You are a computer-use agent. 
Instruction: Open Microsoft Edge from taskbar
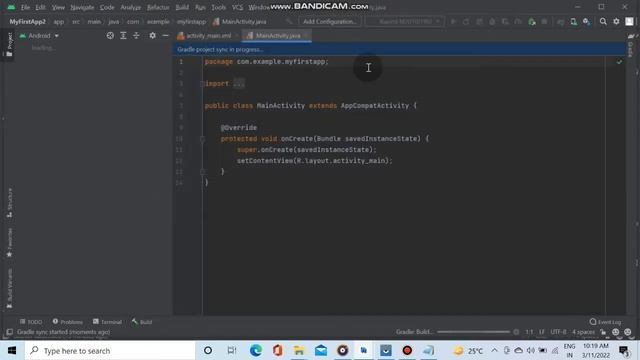[x=256, y=351]
